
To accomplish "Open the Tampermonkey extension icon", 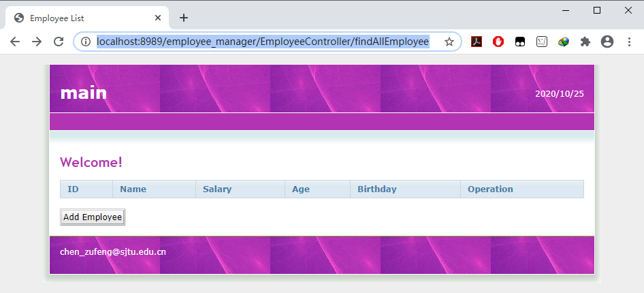I will pos(520,42).
